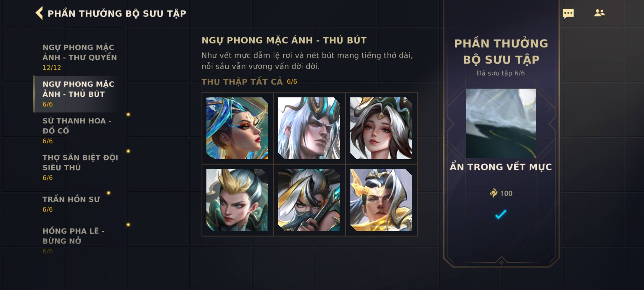Open the friends list icon
Screen dimensions: 644x290
(599, 13)
